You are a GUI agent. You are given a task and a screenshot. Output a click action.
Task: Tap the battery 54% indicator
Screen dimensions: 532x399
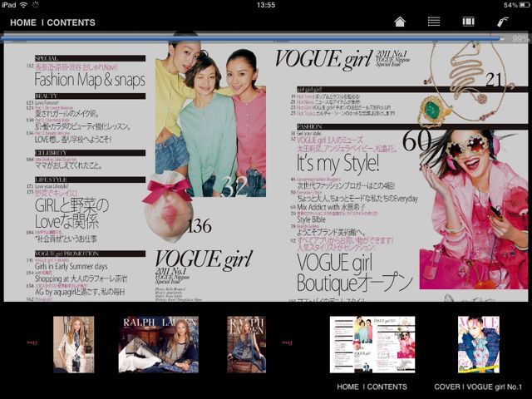point(517,5)
